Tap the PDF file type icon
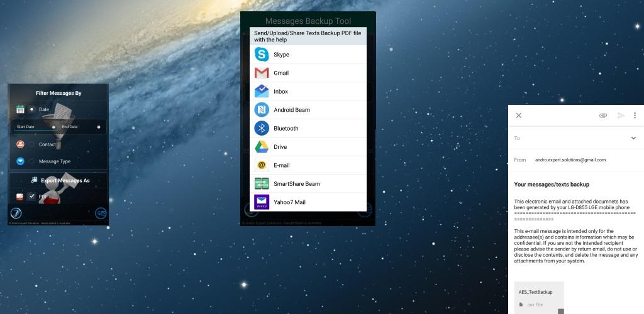The image size is (644, 314). click(19, 197)
